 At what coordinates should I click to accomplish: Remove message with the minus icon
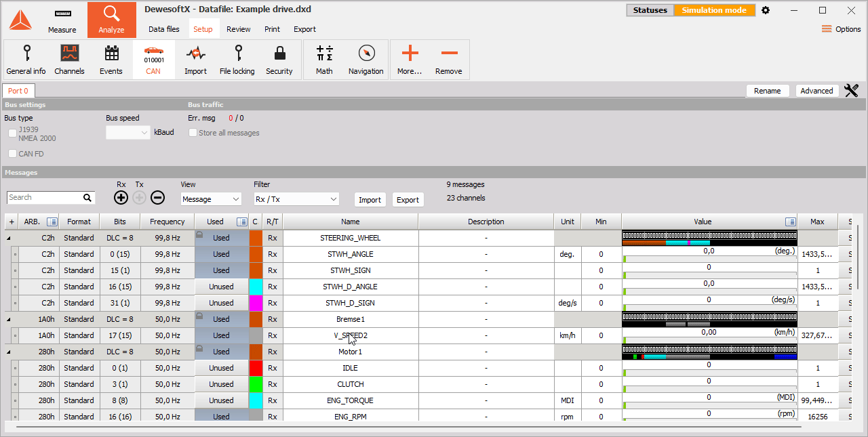pos(157,198)
